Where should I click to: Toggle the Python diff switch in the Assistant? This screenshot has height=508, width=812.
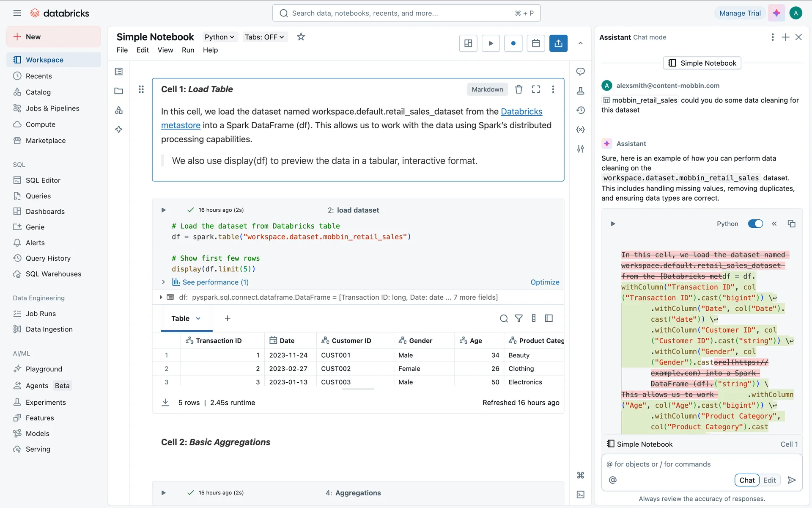pos(755,224)
